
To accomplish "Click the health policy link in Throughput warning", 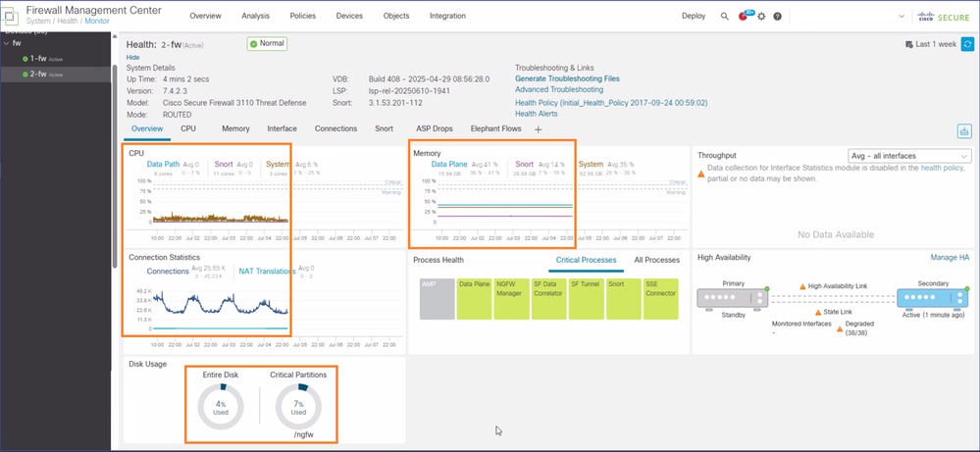I will [x=941, y=168].
